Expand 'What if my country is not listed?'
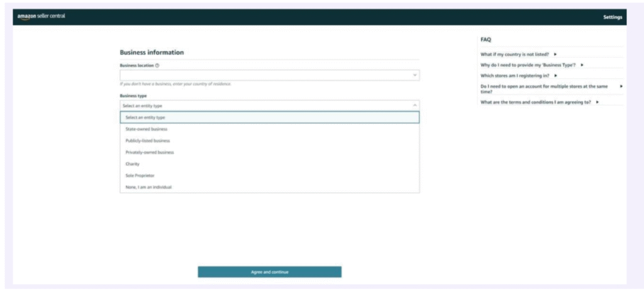 (x=519, y=54)
